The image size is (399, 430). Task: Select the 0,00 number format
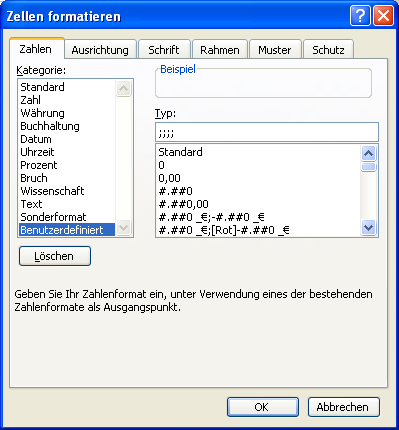[169, 178]
